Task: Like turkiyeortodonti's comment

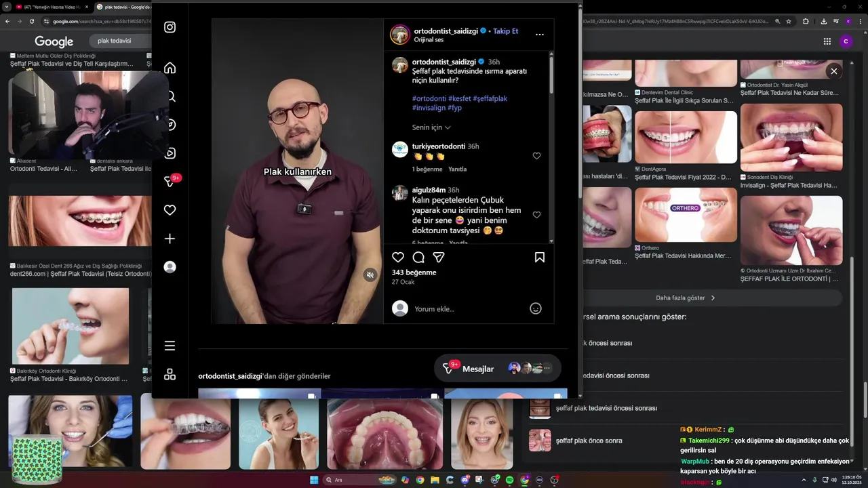Action: (536, 156)
